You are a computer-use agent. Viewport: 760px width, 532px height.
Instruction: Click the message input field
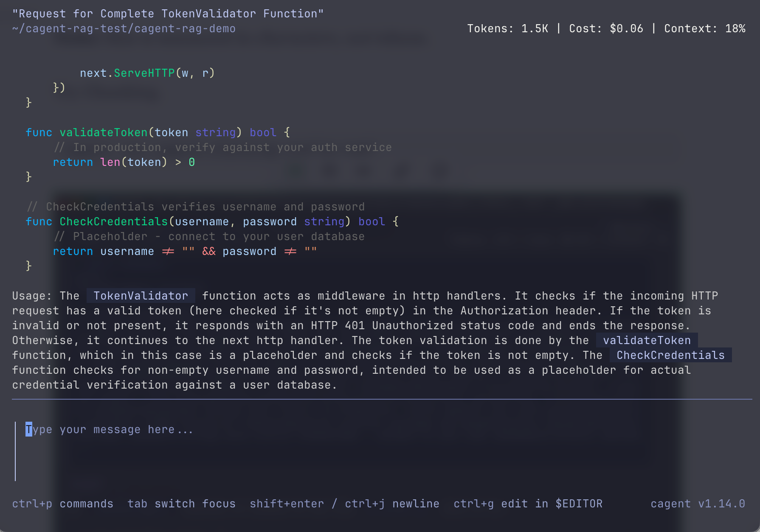point(255,430)
